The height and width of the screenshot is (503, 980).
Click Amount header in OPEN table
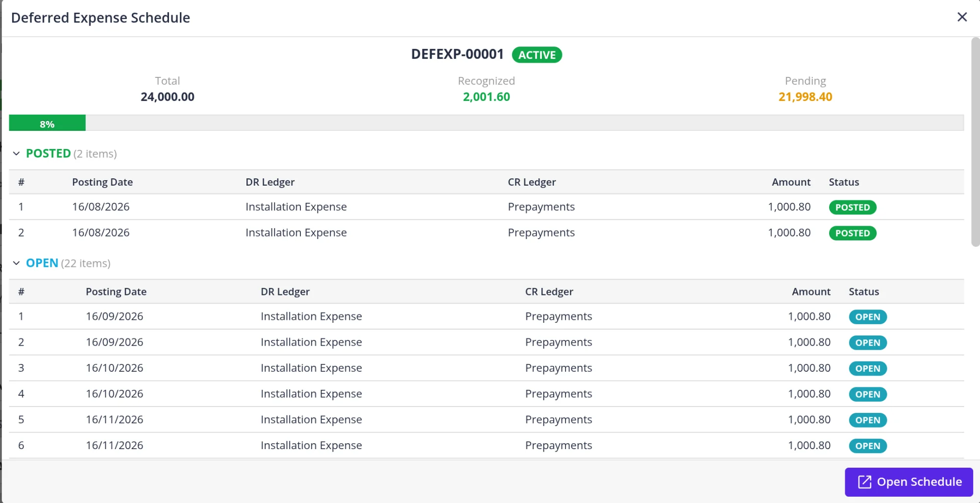[811, 292]
